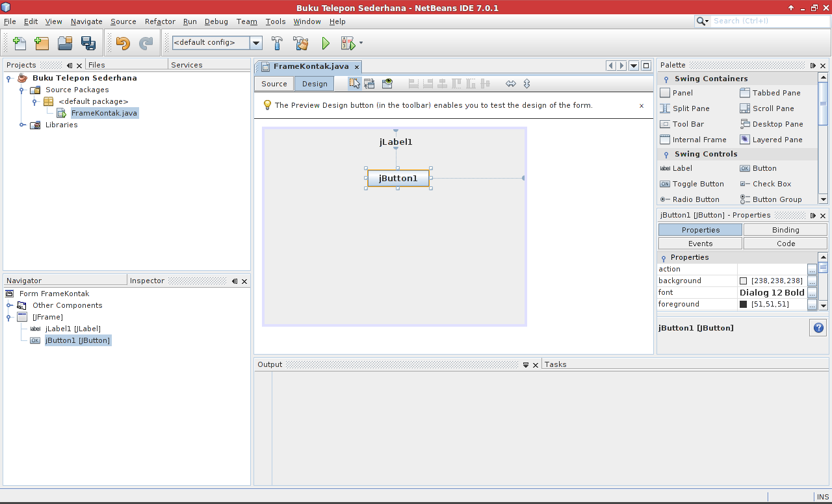This screenshot has height=504, width=832.
Task: Click the Design view button
Action: tap(315, 84)
